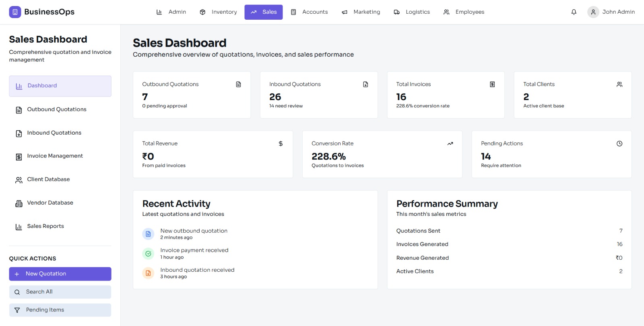Click the John Admin user avatar icon

[593, 12]
